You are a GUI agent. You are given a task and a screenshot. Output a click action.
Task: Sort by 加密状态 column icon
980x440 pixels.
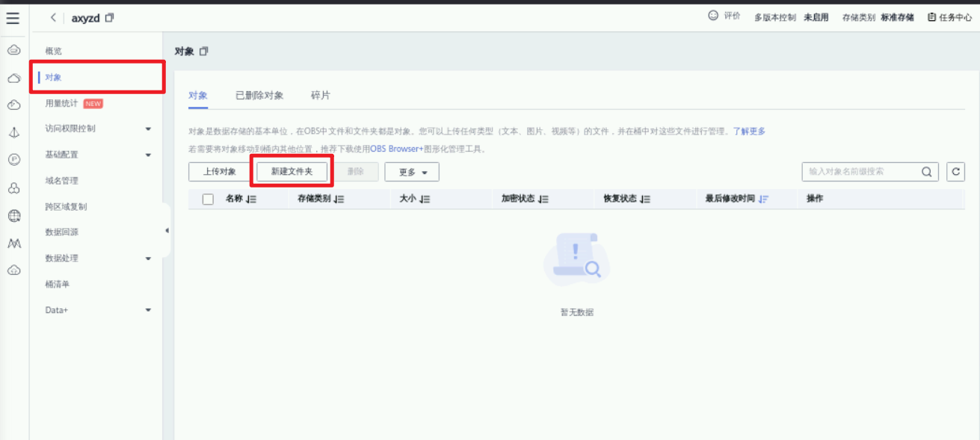pyautogui.click(x=543, y=199)
